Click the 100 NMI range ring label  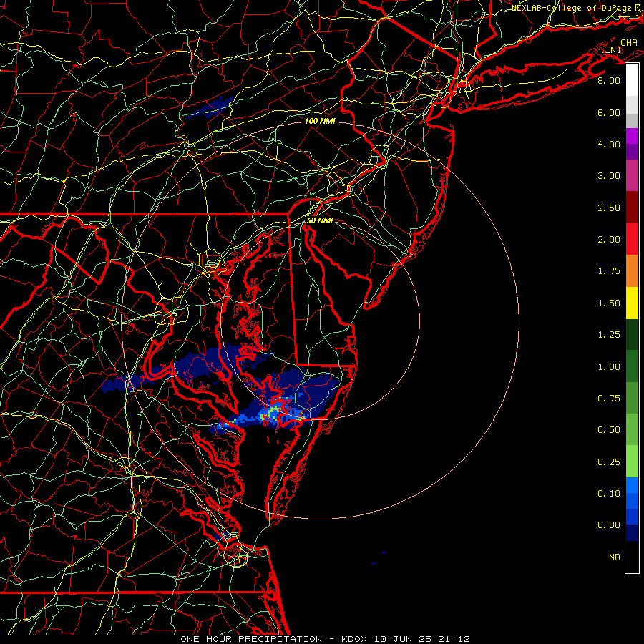point(320,121)
